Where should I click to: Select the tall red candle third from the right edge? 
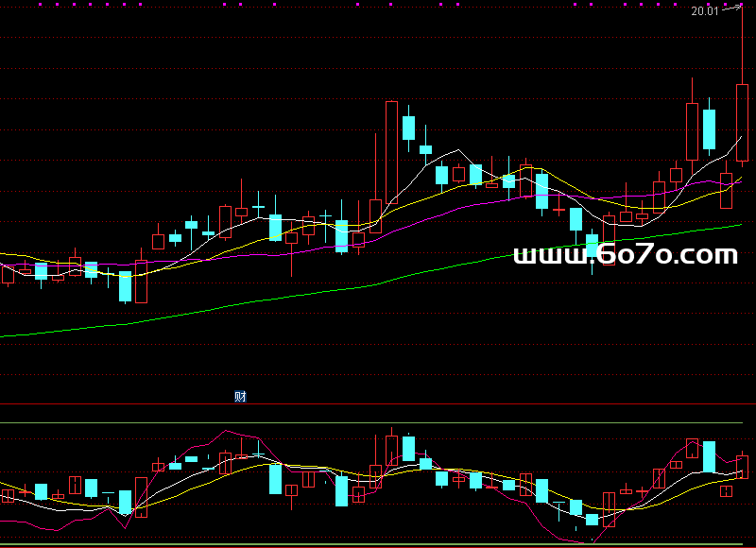[692, 130]
